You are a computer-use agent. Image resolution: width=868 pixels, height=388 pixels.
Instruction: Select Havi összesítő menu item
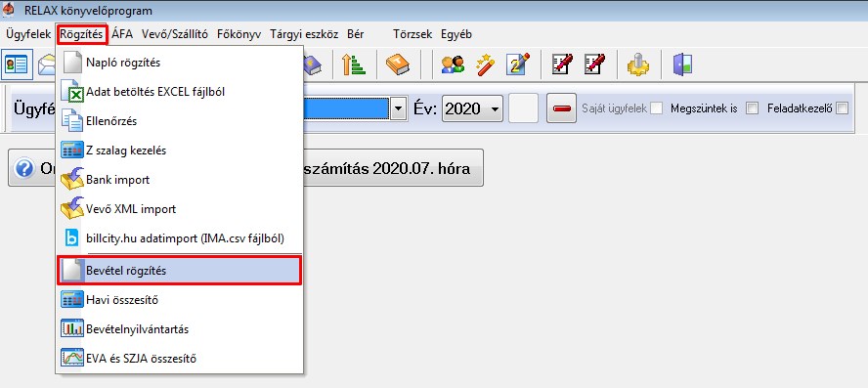(x=179, y=300)
